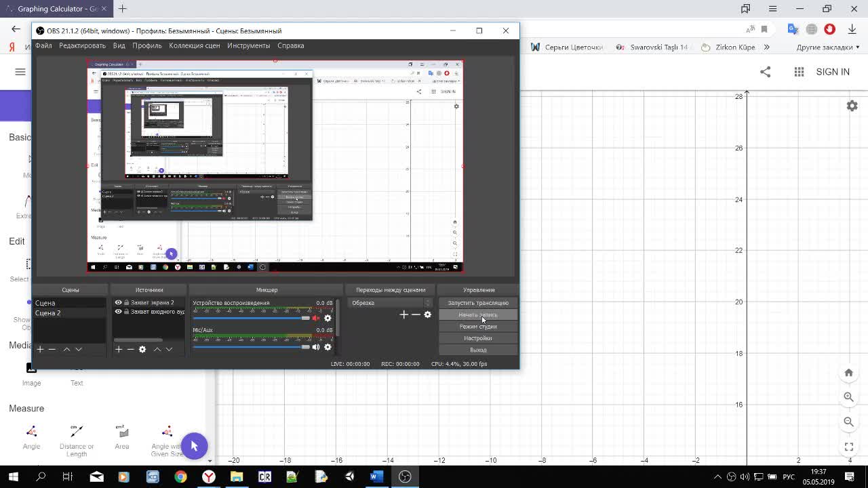
Task: Hide the Захват экрана 2 source
Action: pos(118,303)
